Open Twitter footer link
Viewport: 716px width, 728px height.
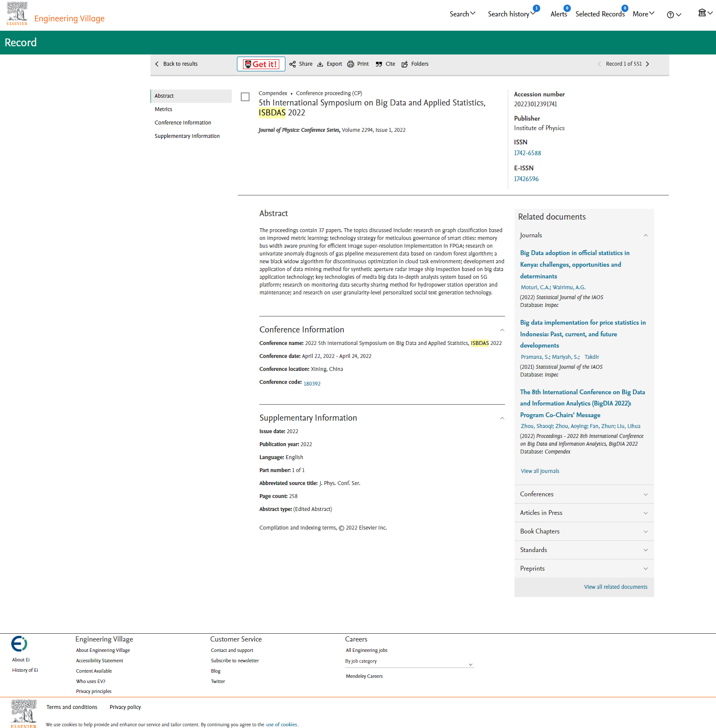[x=218, y=682]
